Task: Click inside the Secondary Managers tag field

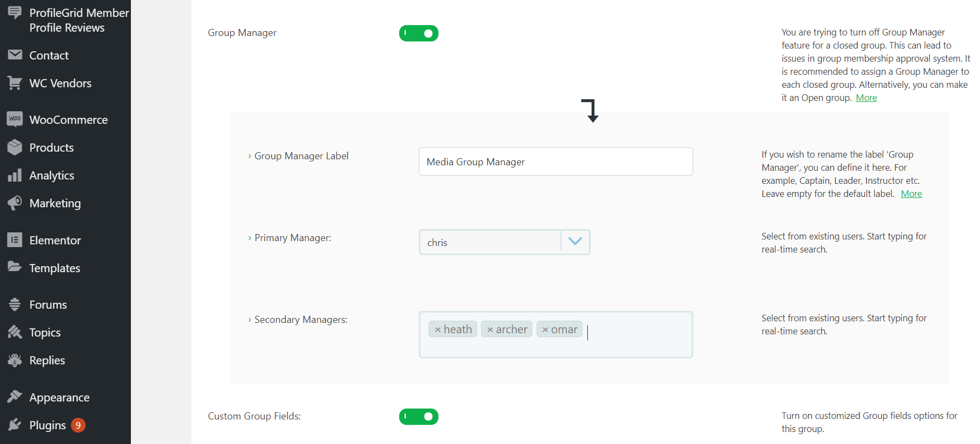Action: click(x=556, y=334)
